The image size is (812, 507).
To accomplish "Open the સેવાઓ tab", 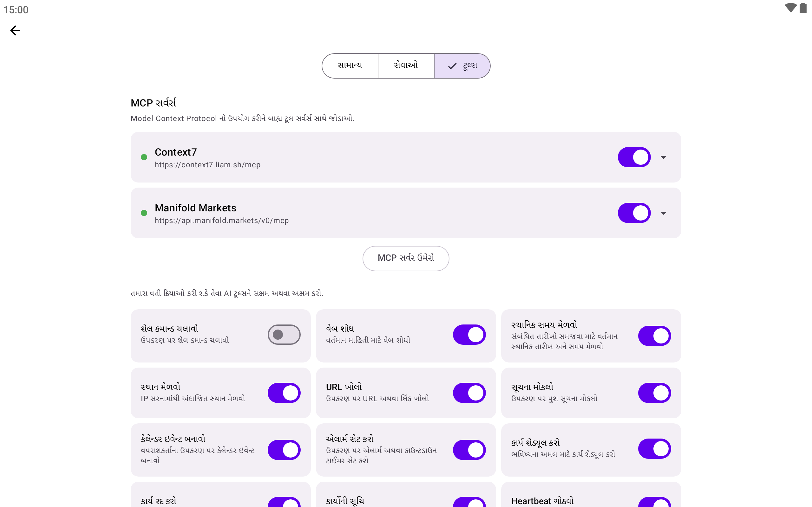I will [x=406, y=66].
